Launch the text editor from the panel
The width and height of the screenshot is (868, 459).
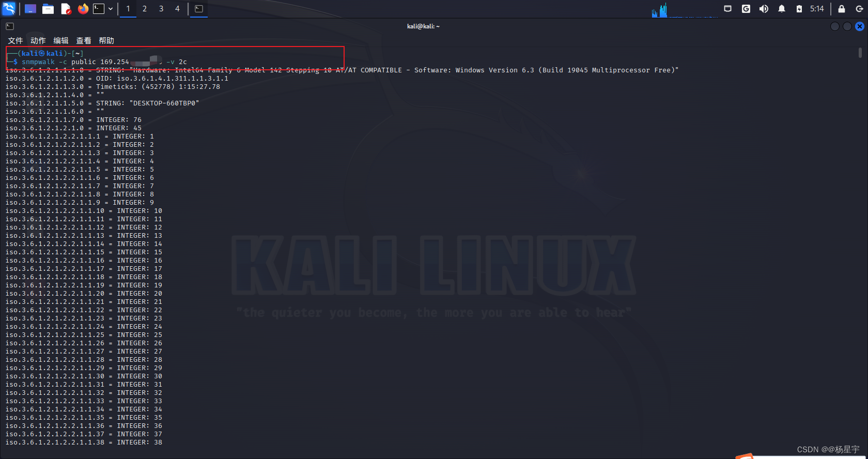coord(66,9)
